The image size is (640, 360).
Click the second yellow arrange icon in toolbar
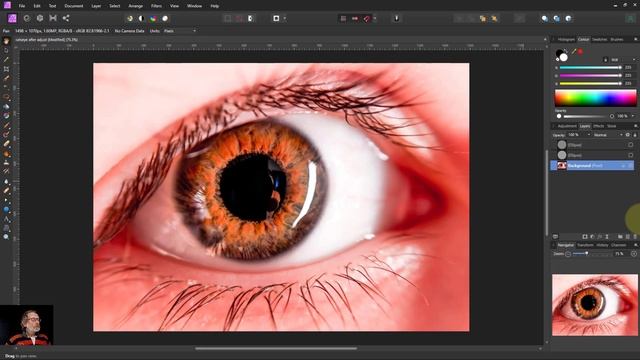coord(494,18)
